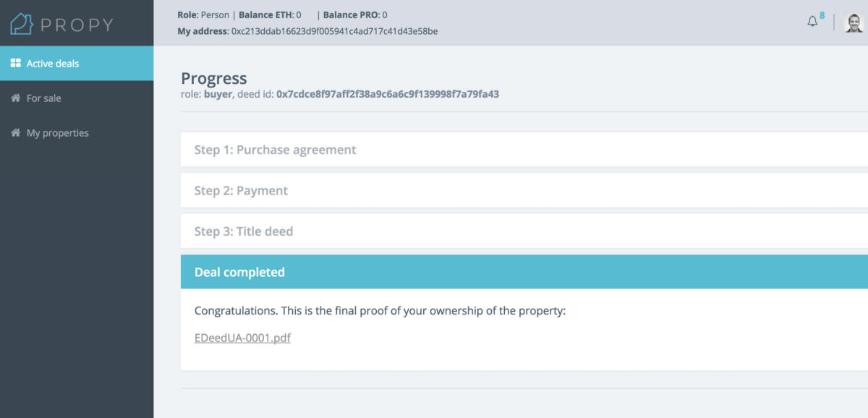Click the For sale house icon
The height and width of the screenshot is (418, 868).
[15, 98]
